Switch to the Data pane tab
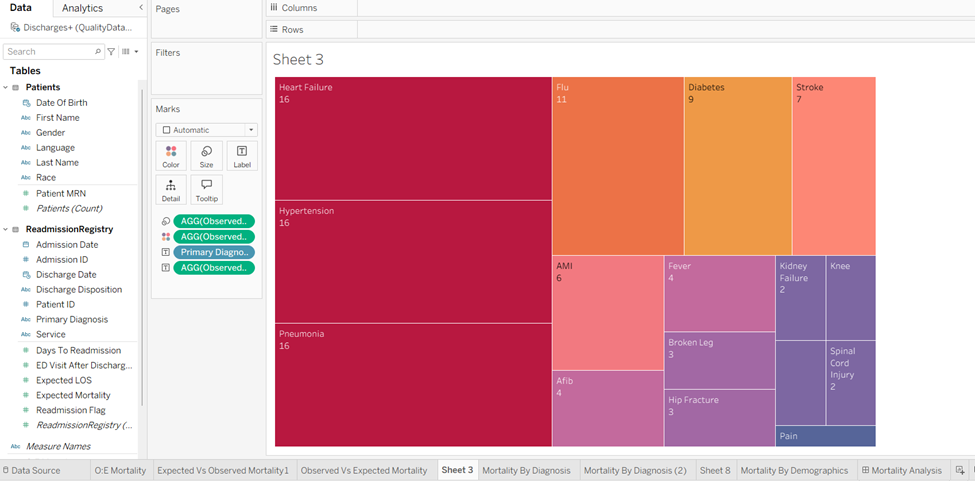The width and height of the screenshot is (975, 481). [x=21, y=8]
